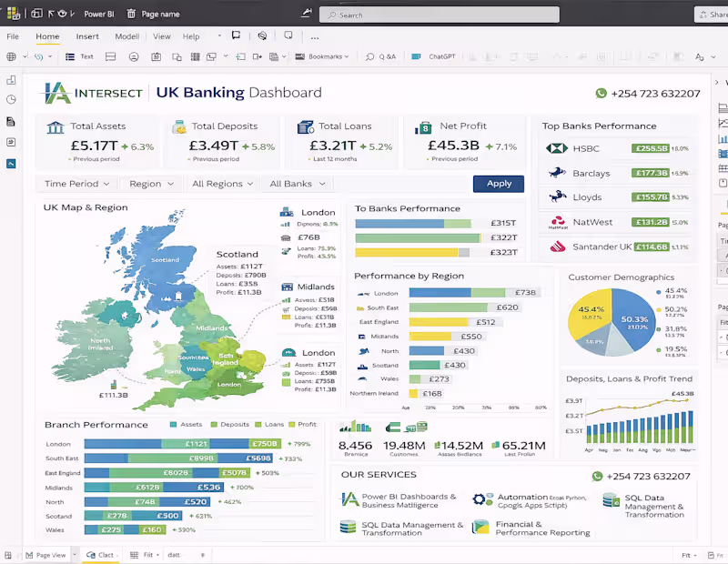This screenshot has height=564, width=728.
Task: Switch to the Insert ribbon tab
Action: pos(87,36)
